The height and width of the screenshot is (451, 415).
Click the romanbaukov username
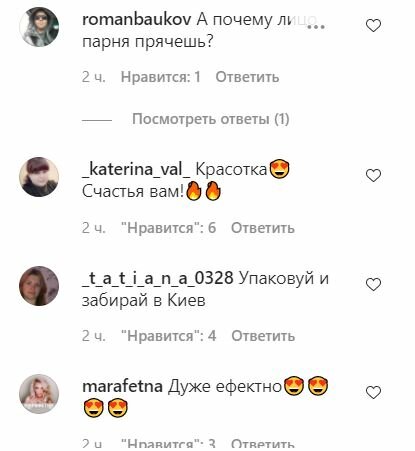pyautogui.click(x=137, y=19)
